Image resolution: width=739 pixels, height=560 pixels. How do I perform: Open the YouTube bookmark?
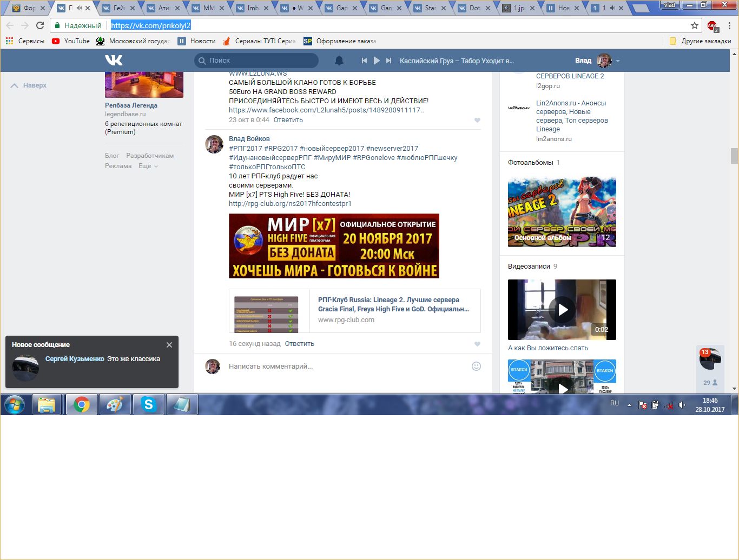point(70,41)
